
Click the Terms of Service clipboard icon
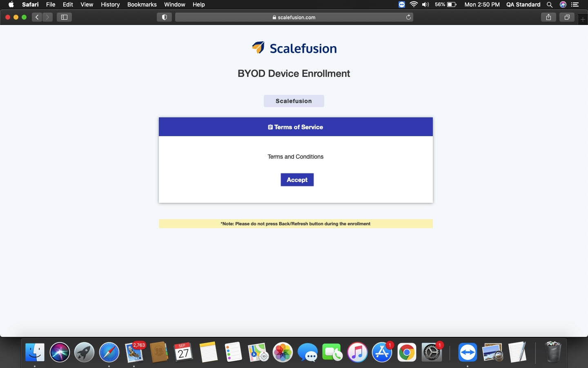pos(270,127)
